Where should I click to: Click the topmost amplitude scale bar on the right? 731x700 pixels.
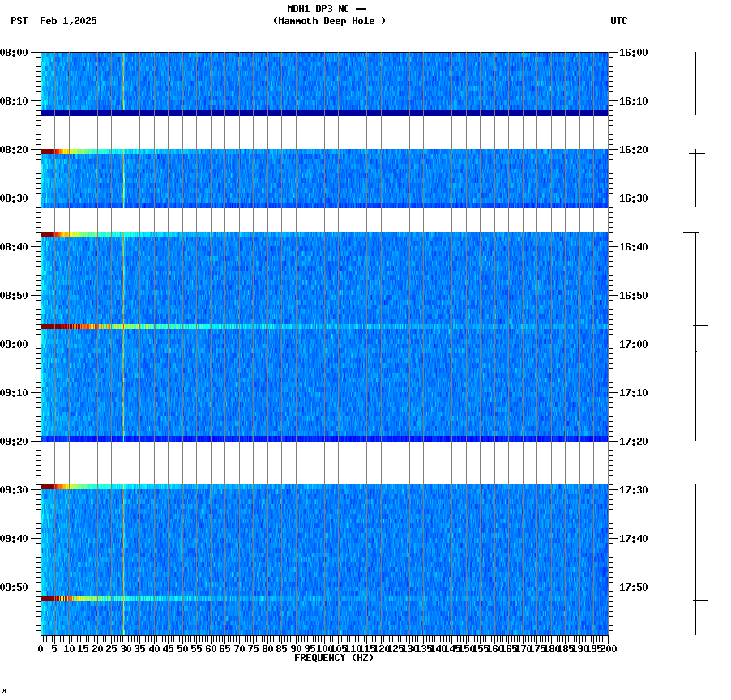695,81
